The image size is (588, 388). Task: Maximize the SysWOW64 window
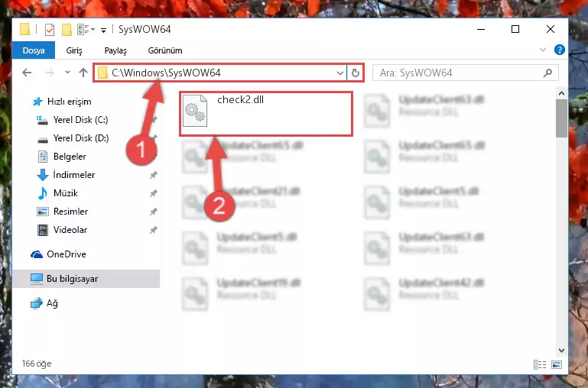pyautogui.click(x=515, y=29)
